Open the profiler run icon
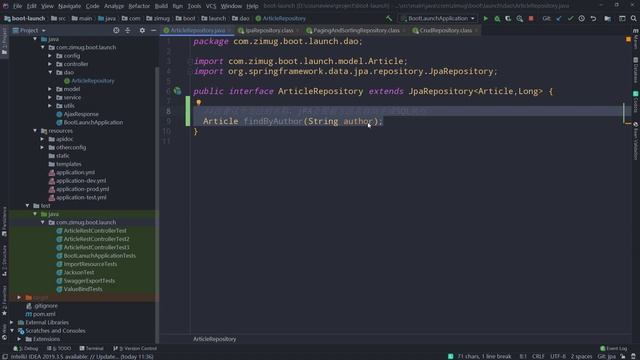640x360 pixels. click(519, 18)
